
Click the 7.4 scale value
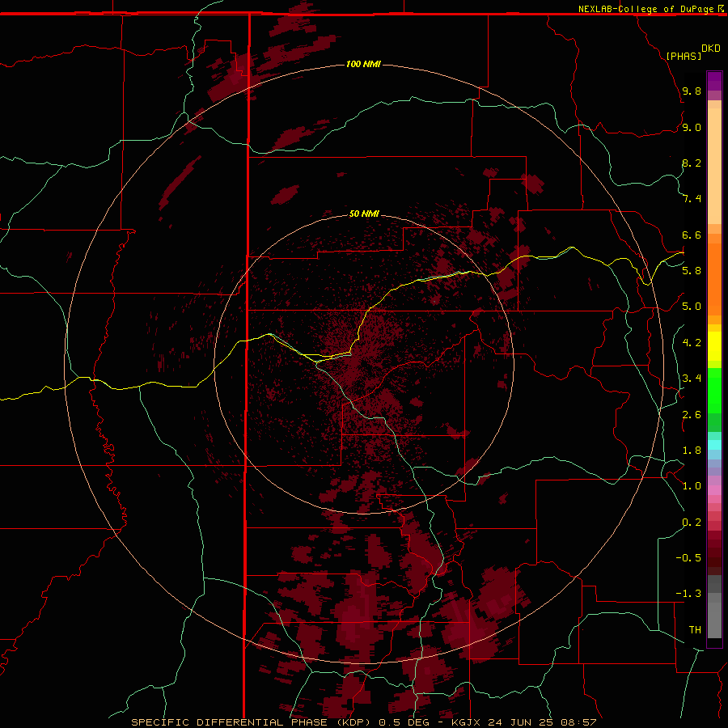692,199
